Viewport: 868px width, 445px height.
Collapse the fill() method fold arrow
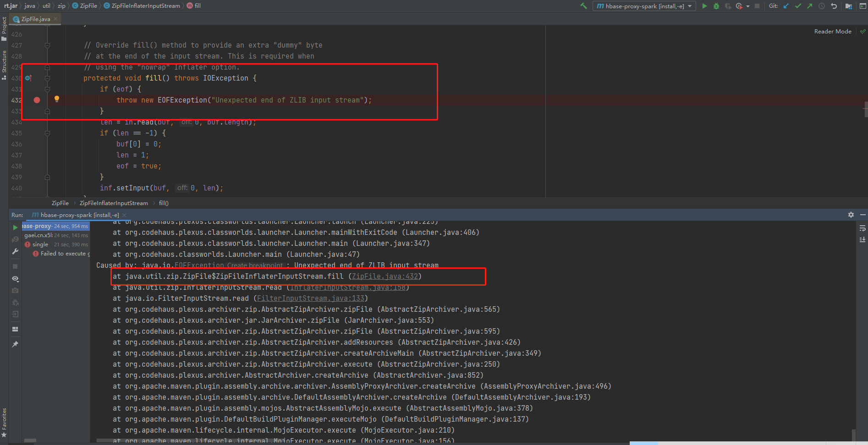click(47, 78)
